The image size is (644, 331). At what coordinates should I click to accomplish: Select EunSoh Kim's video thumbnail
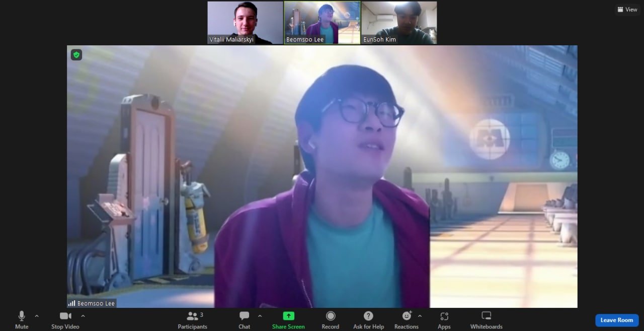pos(399,23)
